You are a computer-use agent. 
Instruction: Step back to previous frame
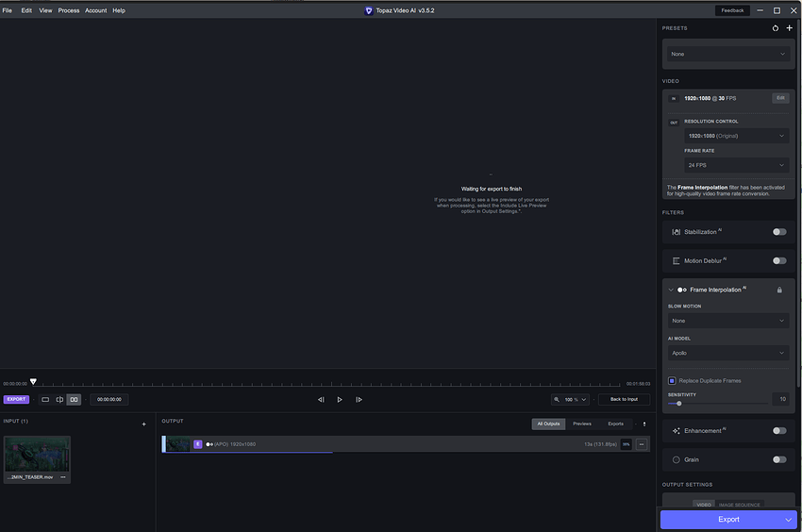(321, 399)
